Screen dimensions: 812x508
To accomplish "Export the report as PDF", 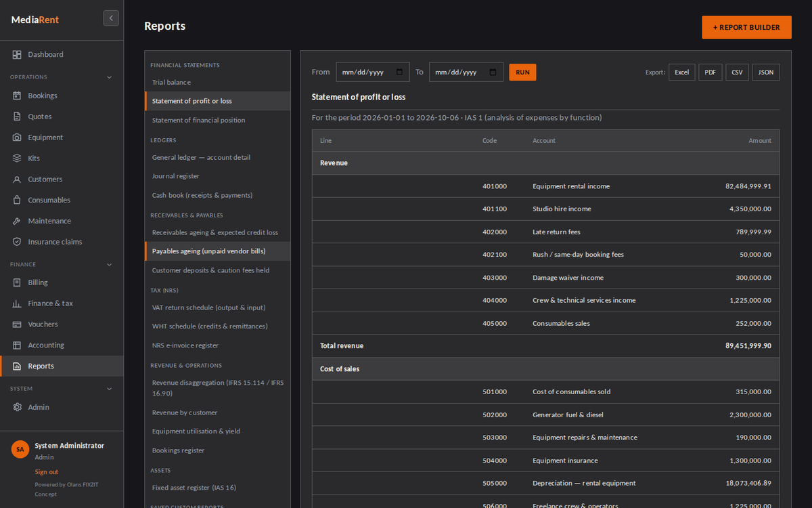I will pyautogui.click(x=710, y=72).
